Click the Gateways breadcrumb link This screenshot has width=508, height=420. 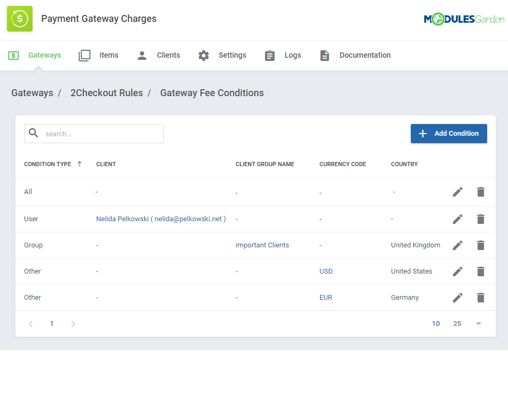pos(32,93)
